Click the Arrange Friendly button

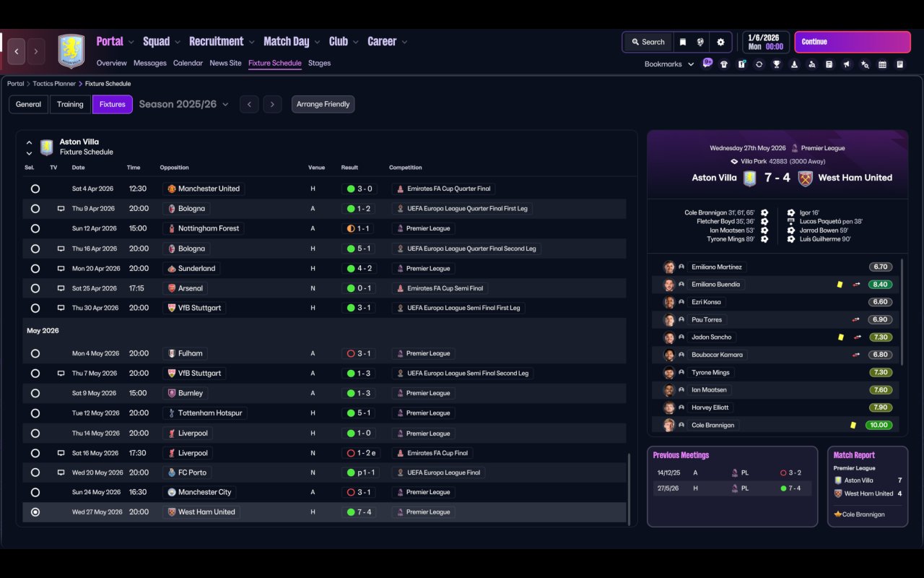point(323,104)
